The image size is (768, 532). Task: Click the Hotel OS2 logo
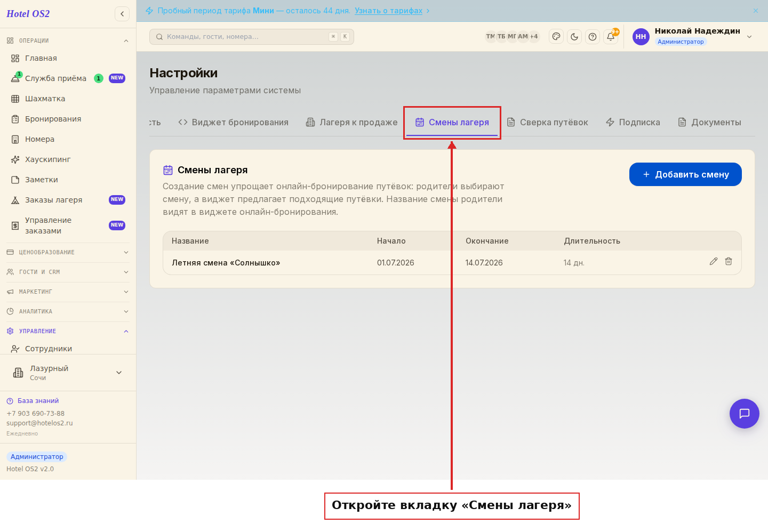(x=28, y=14)
